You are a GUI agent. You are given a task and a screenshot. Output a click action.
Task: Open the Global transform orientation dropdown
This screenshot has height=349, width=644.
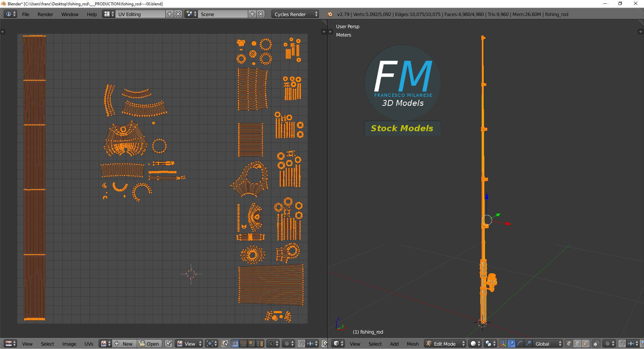tap(548, 344)
